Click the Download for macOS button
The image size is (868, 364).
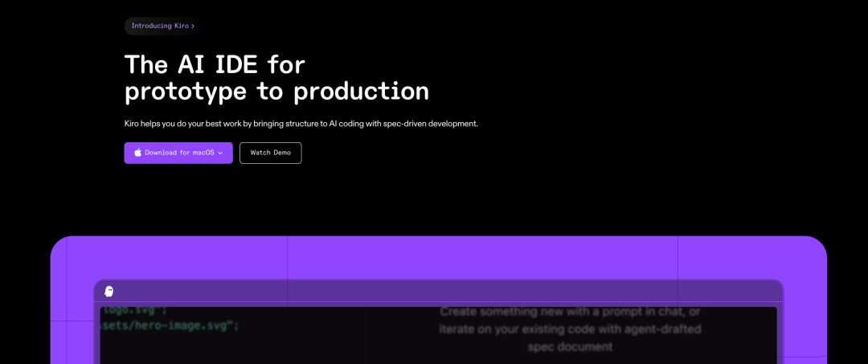178,153
